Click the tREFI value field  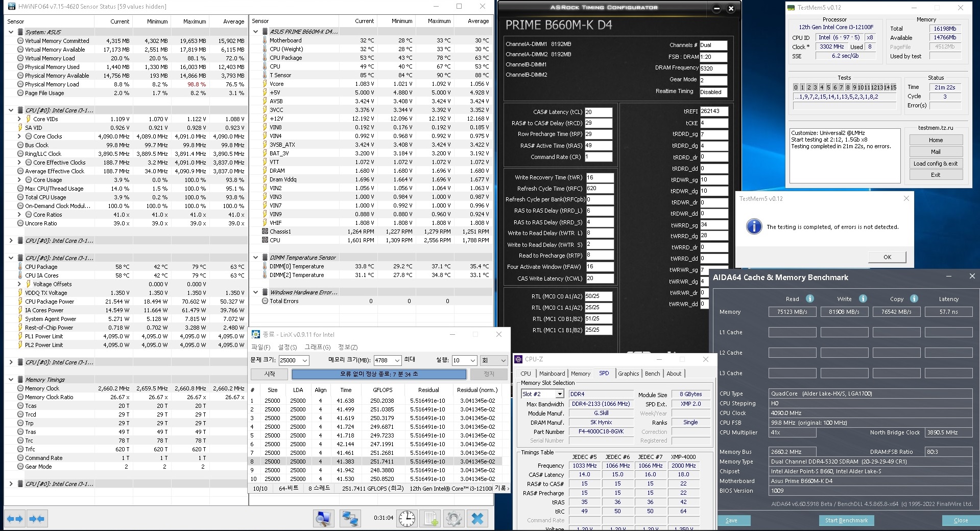pyautogui.click(x=713, y=111)
